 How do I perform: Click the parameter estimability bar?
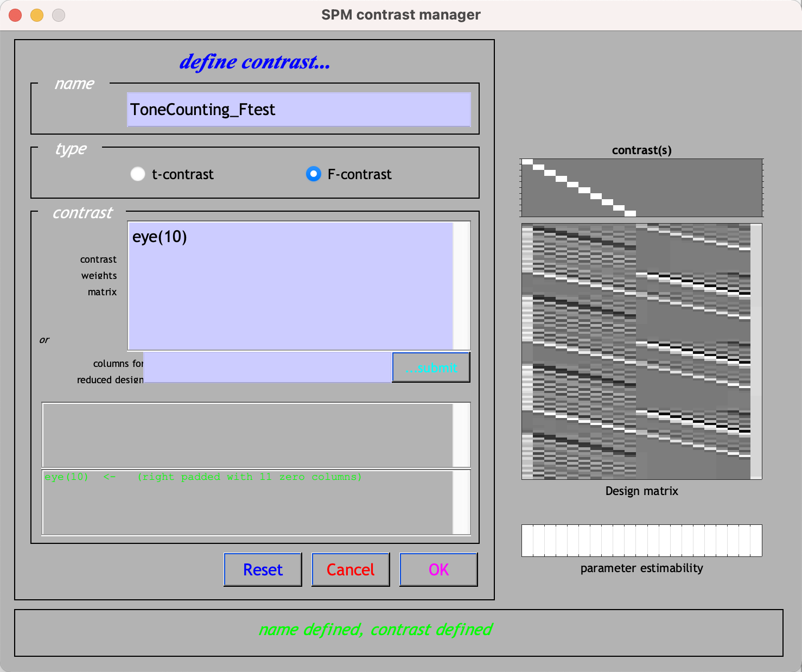642,541
